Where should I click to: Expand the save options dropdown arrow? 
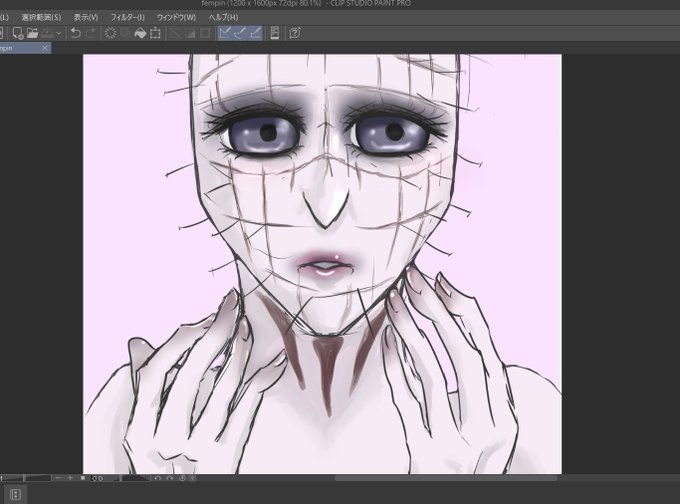tap(59, 33)
